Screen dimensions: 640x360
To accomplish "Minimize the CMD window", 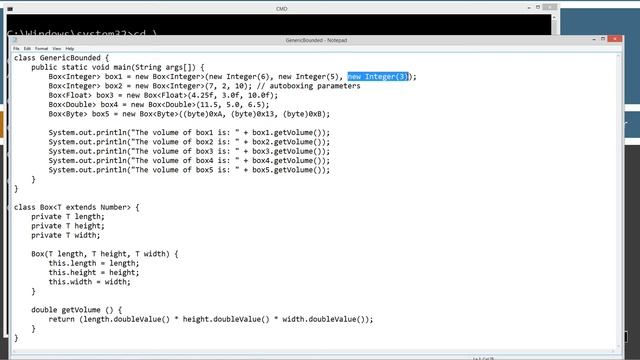I will (x=529, y=7).
